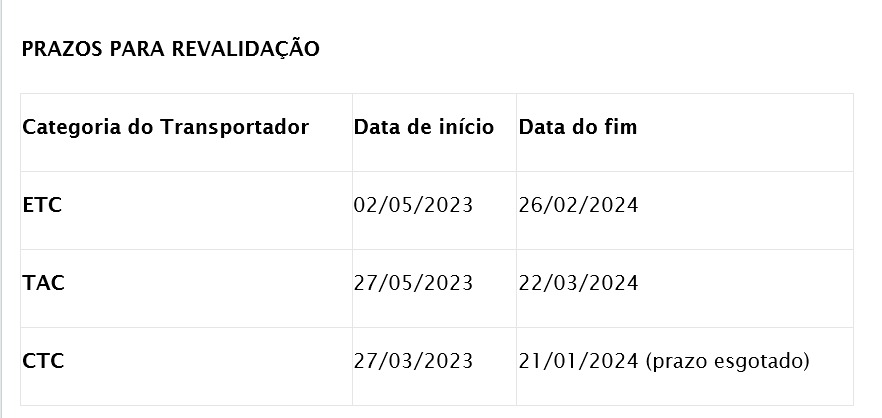Image resolution: width=882 pixels, height=418 pixels.
Task: Click ETC end date 26/02/2024
Action: [x=578, y=205]
